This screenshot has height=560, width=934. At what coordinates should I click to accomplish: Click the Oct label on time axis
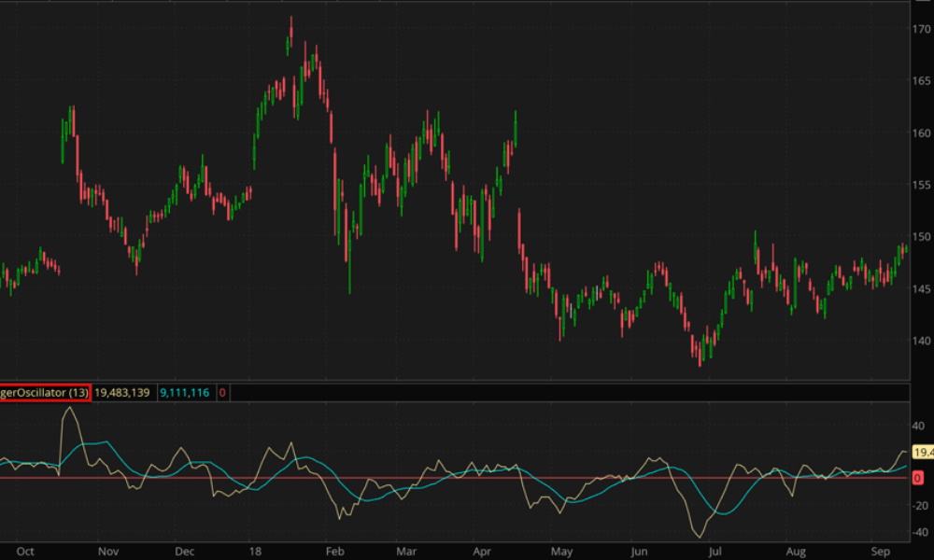click(25, 551)
